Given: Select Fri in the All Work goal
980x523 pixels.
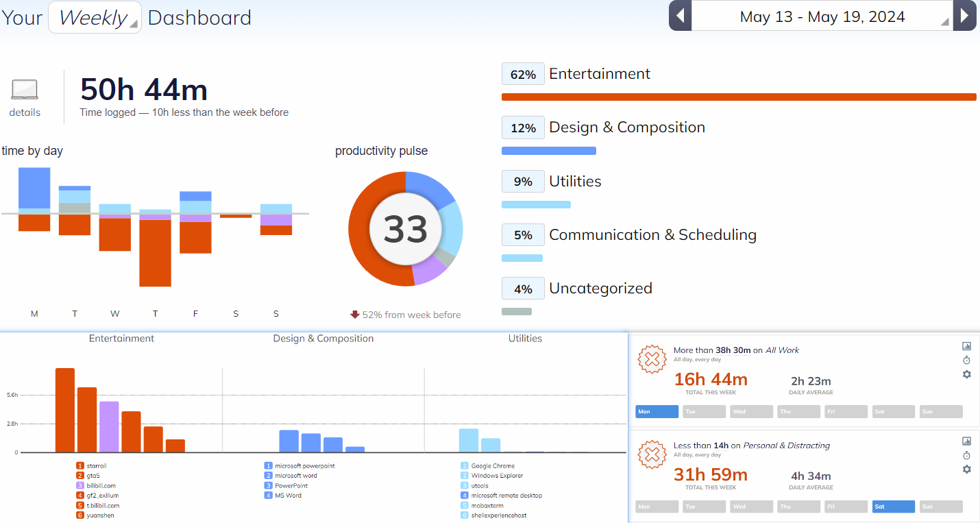Looking at the screenshot, I should coord(846,412).
